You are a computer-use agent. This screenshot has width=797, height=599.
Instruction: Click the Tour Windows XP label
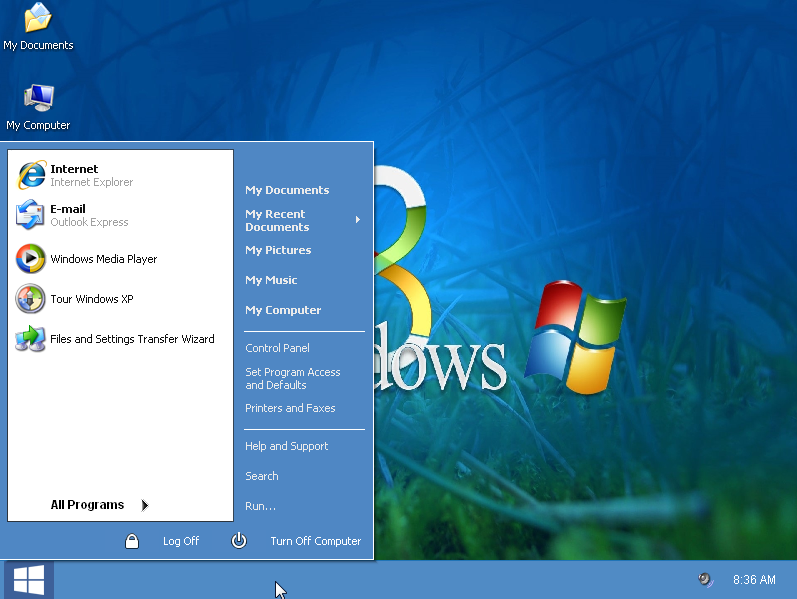(92, 299)
